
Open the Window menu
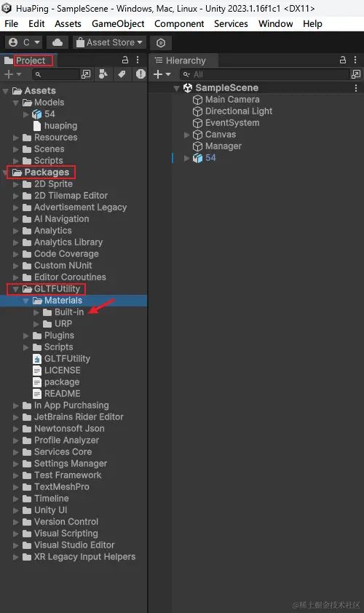pyautogui.click(x=276, y=24)
